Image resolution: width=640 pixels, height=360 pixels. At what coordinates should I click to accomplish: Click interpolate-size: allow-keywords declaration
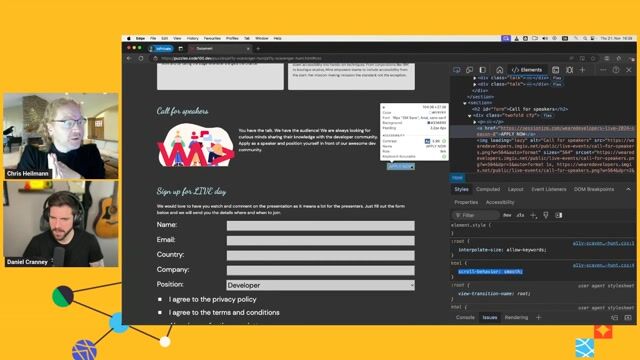click(502, 249)
